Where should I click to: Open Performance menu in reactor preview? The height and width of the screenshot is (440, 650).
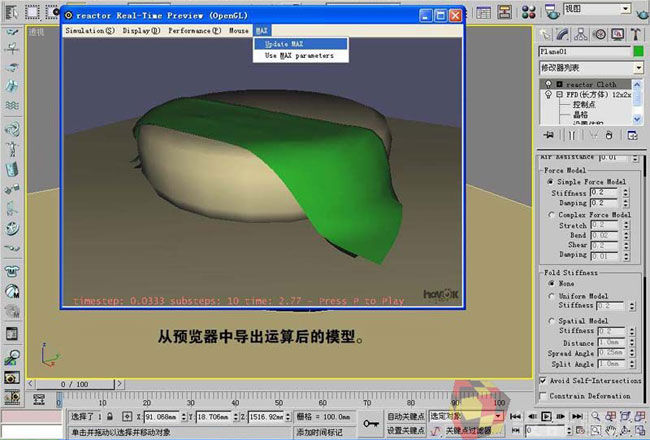pos(194,30)
